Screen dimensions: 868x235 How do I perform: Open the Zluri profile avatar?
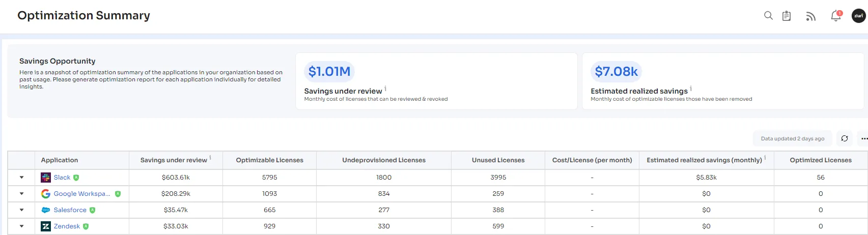(x=859, y=16)
